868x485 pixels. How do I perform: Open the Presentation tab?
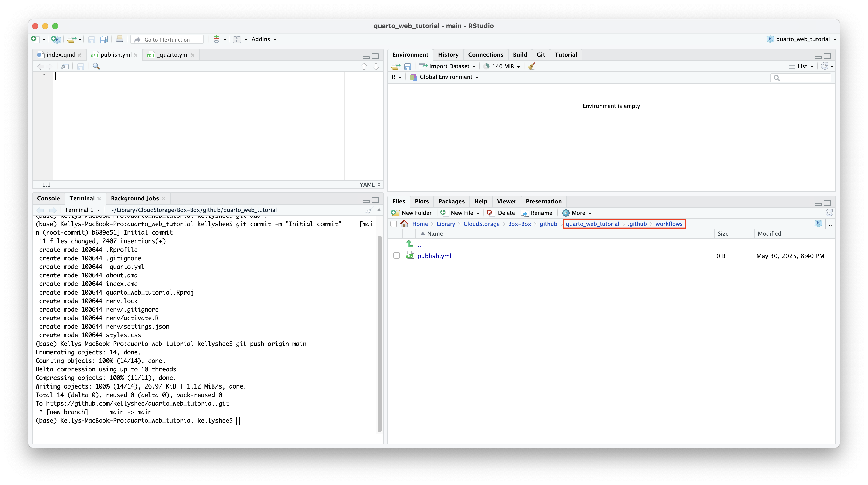click(543, 201)
